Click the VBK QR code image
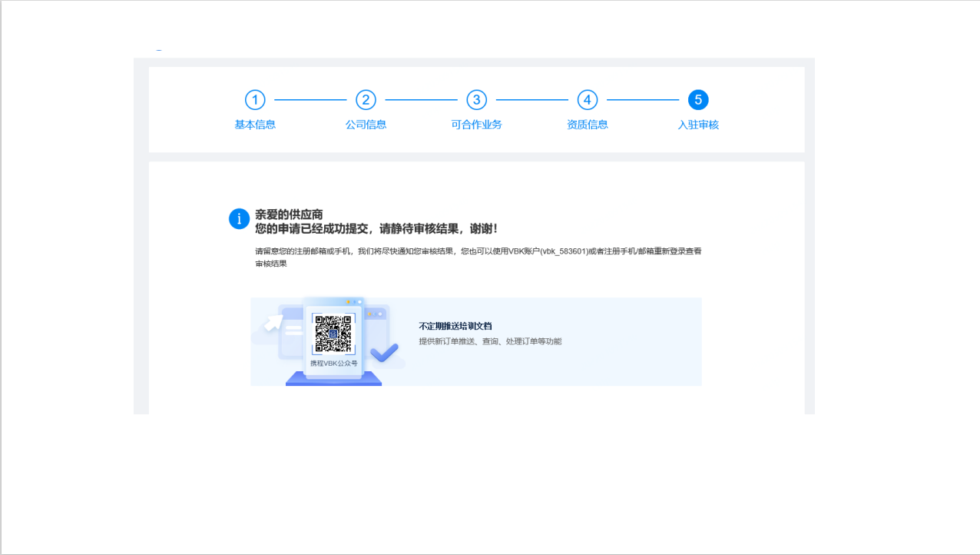The height and width of the screenshot is (555, 980). pos(333,334)
